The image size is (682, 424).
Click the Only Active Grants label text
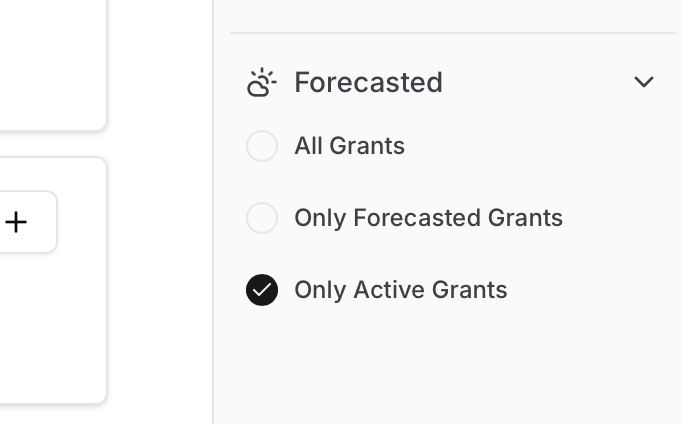(400, 290)
